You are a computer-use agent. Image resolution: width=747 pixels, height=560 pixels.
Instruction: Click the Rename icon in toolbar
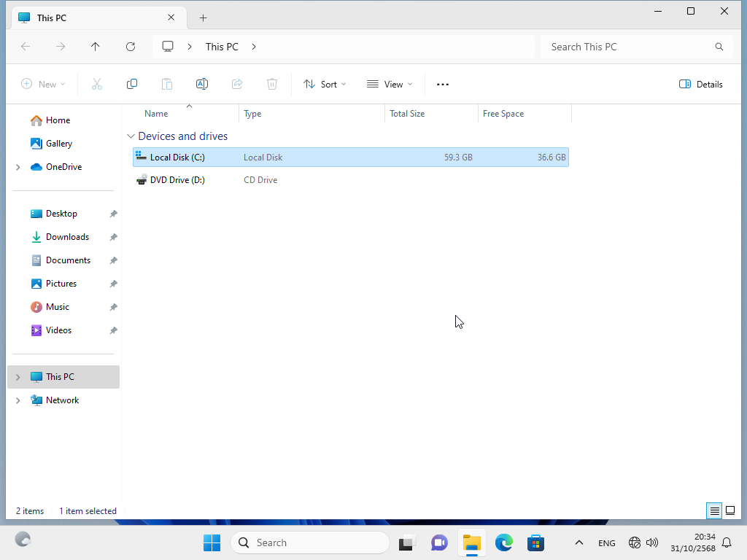pos(202,85)
